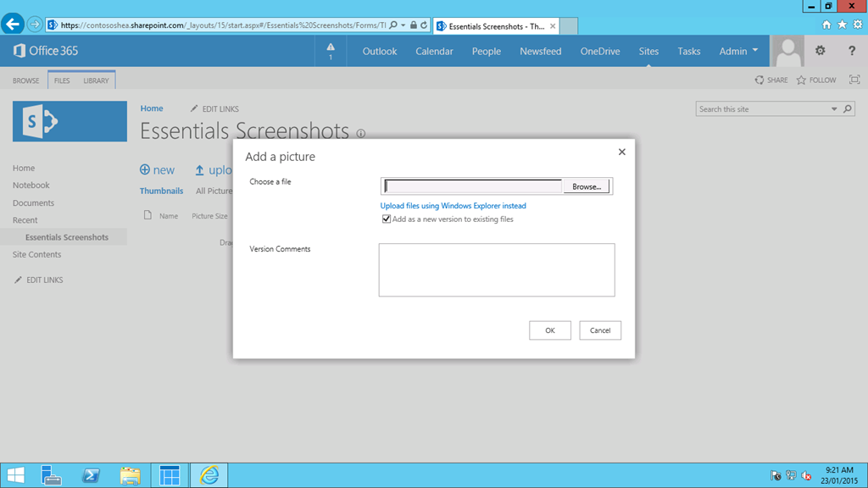
Task: Open the user profile picture
Action: [787, 51]
